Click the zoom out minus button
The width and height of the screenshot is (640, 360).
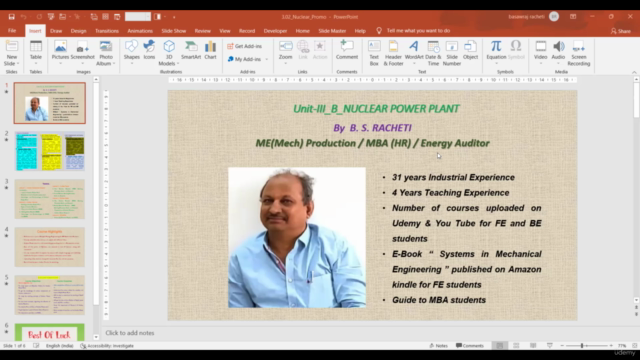point(562,346)
